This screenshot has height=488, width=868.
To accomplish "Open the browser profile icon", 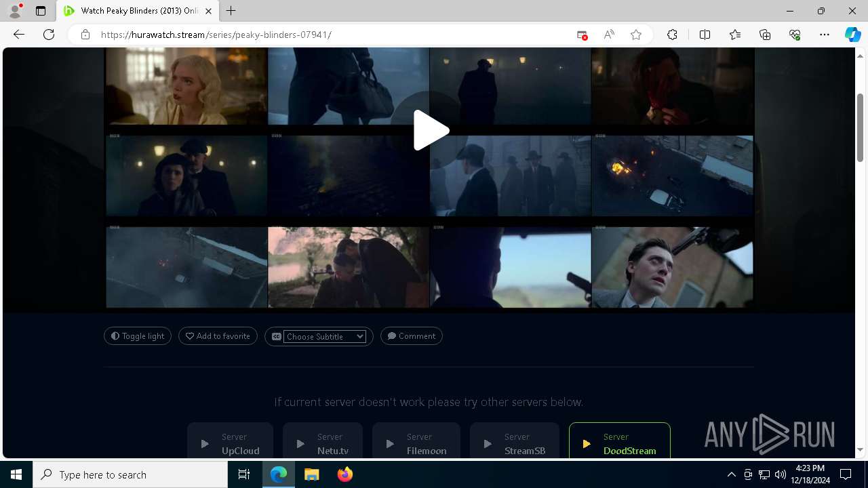I will [15, 11].
